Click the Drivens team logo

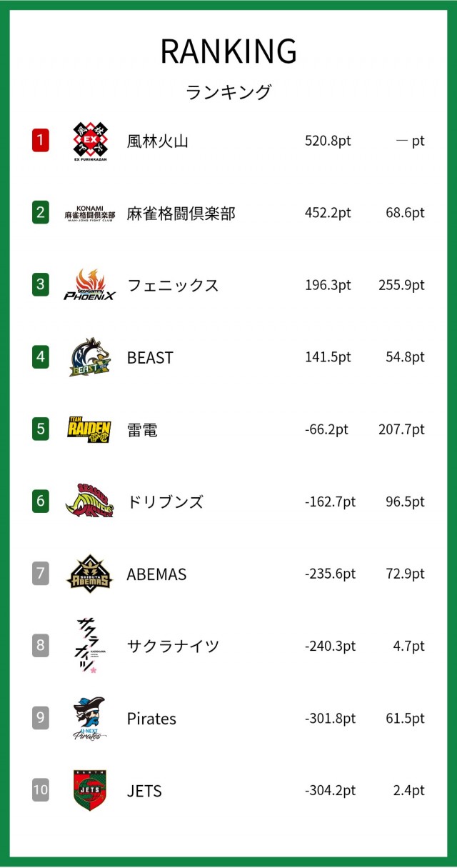(x=90, y=502)
